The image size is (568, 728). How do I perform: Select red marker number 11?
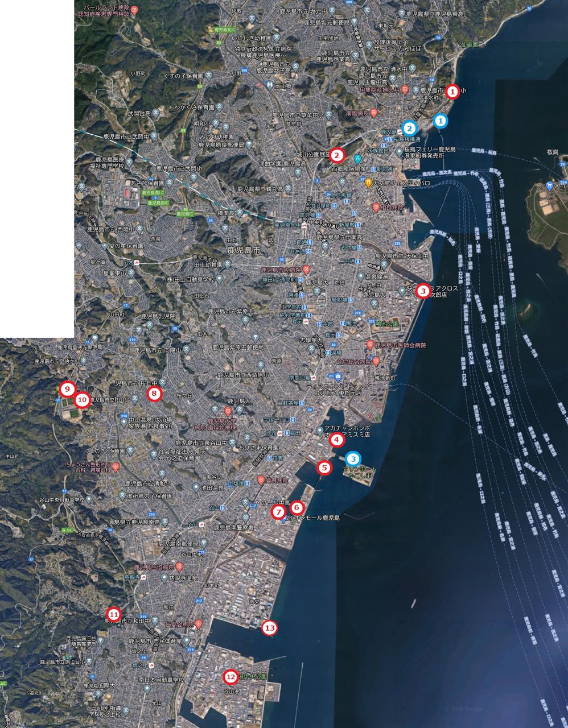[114, 614]
